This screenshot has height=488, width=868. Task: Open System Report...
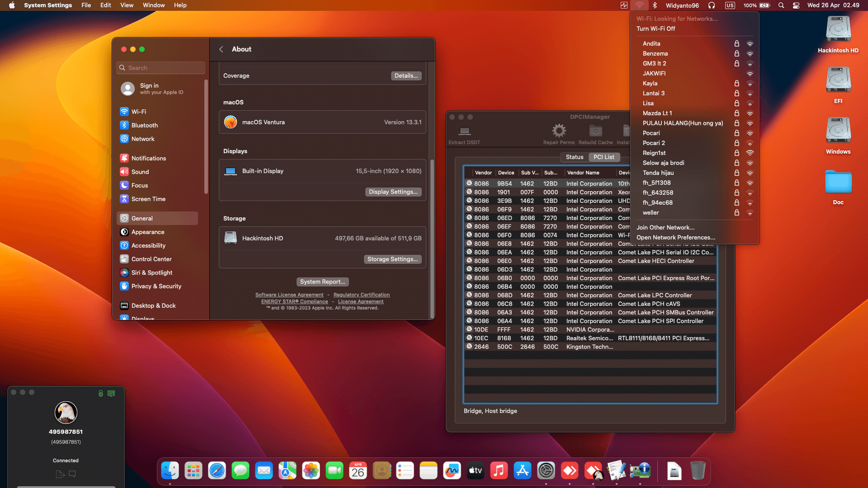[322, 282]
